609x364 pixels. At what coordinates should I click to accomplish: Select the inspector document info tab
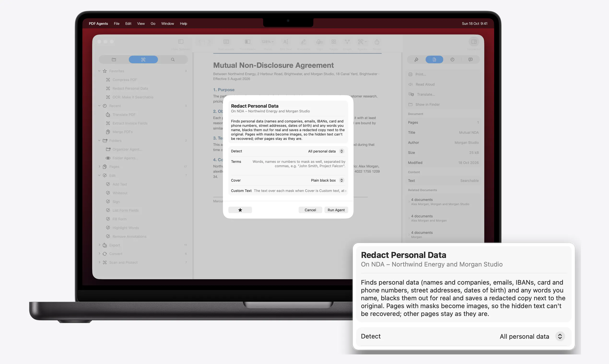coord(434,60)
